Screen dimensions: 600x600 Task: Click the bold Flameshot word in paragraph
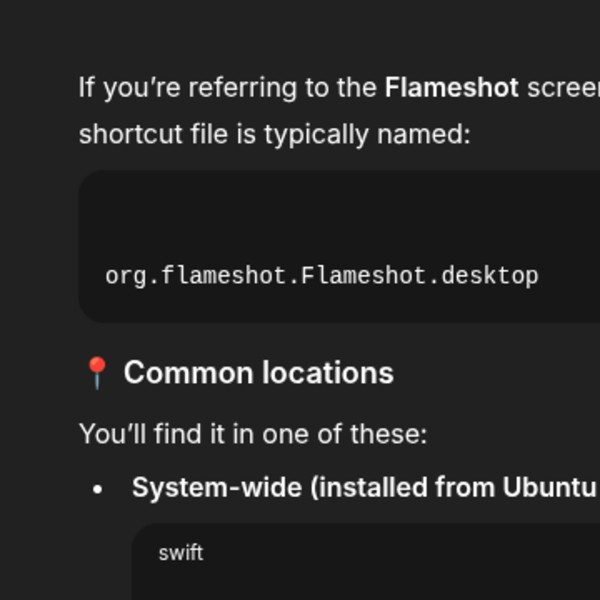click(451, 88)
